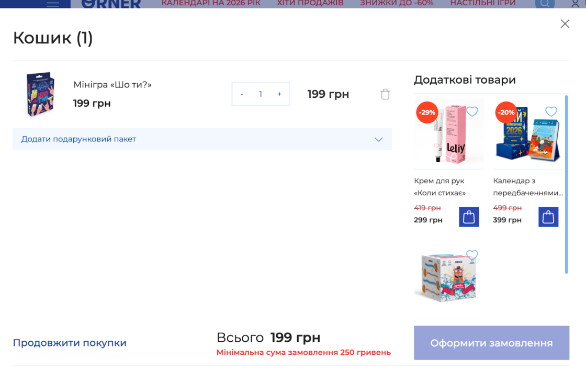The image size is (586, 392).
Task: Open ХІТИ ПРОДАЖІВ menu item
Action: point(310,3)
